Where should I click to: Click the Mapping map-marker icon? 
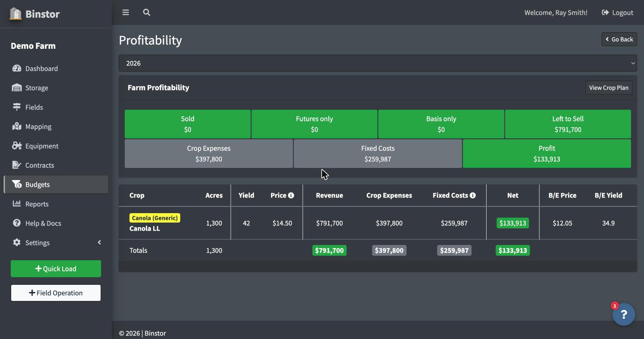pos(17,126)
